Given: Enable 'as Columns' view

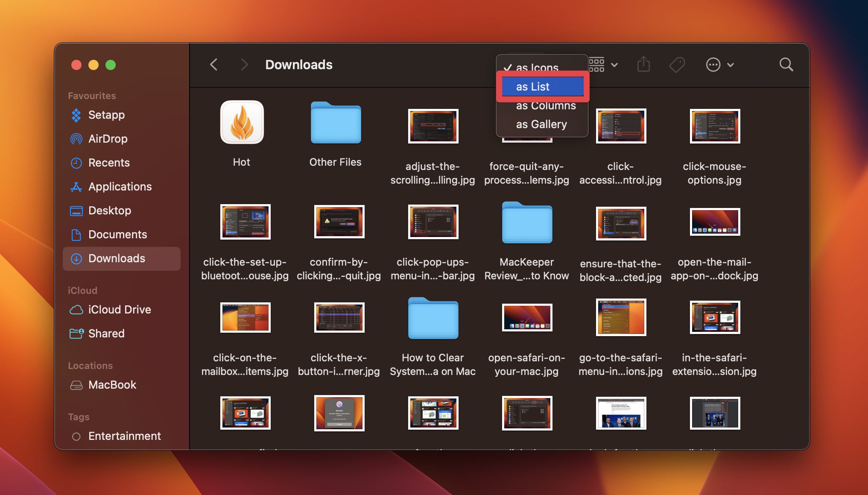Looking at the screenshot, I should pos(546,105).
